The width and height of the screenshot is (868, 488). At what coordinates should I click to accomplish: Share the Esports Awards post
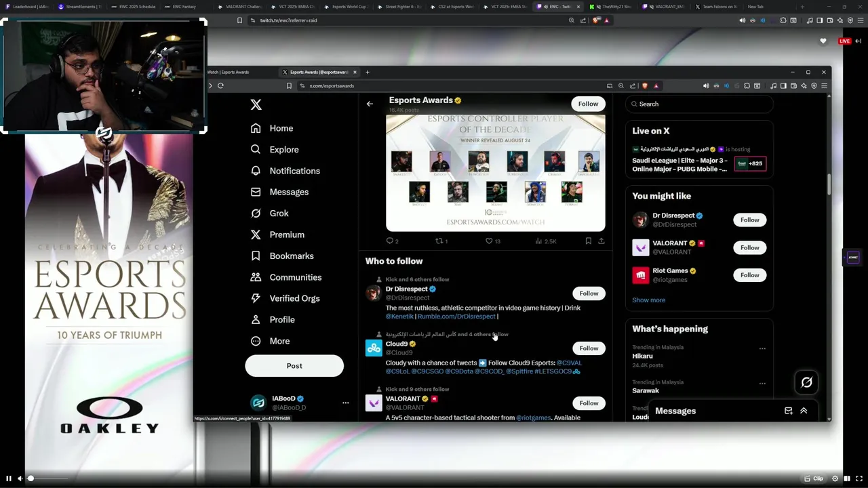[601, 241]
